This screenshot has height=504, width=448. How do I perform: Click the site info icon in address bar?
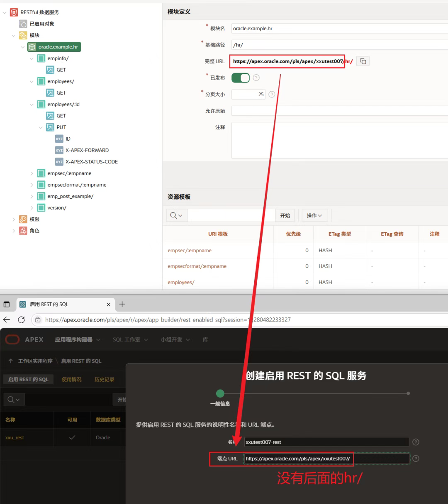38,319
